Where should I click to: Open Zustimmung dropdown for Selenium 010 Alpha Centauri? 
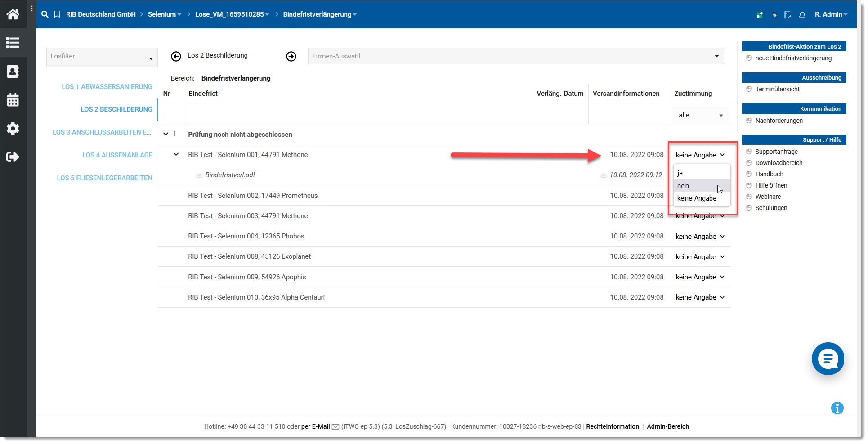pyautogui.click(x=700, y=297)
